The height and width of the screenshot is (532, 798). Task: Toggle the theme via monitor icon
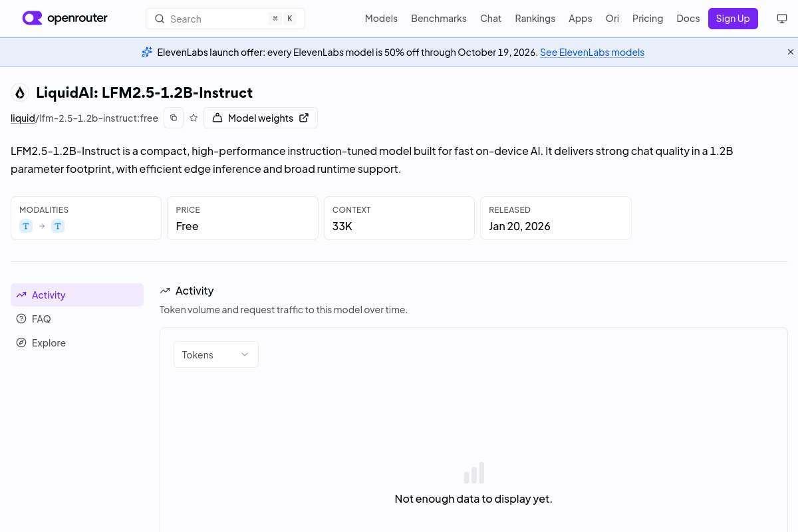tap(782, 19)
